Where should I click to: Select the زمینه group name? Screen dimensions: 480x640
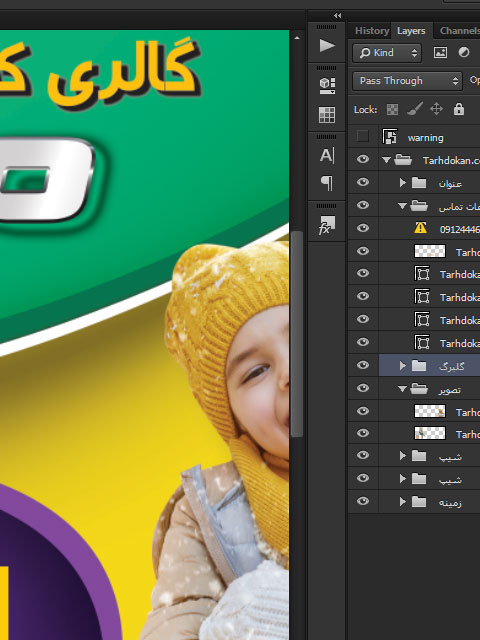(450, 503)
